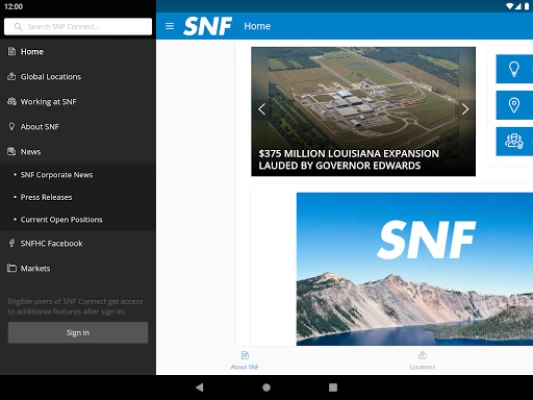533x400 pixels.
Task: Show previous carousel slide arrow
Action: pos(262,109)
